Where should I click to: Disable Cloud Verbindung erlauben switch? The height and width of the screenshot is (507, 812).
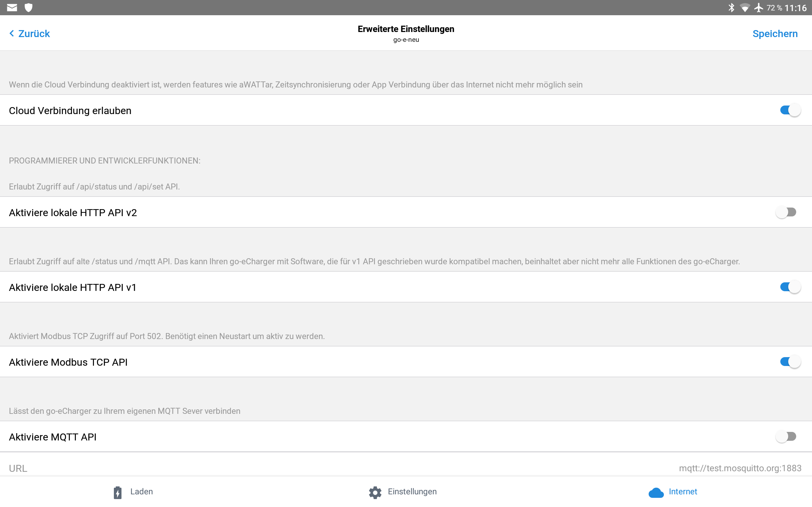(790, 110)
